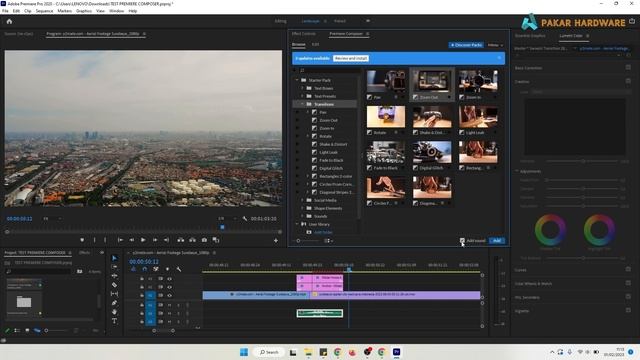640x360 pixels.
Task: Switch to the Essential Graphics tab
Action: pyautogui.click(x=530, y=36)
